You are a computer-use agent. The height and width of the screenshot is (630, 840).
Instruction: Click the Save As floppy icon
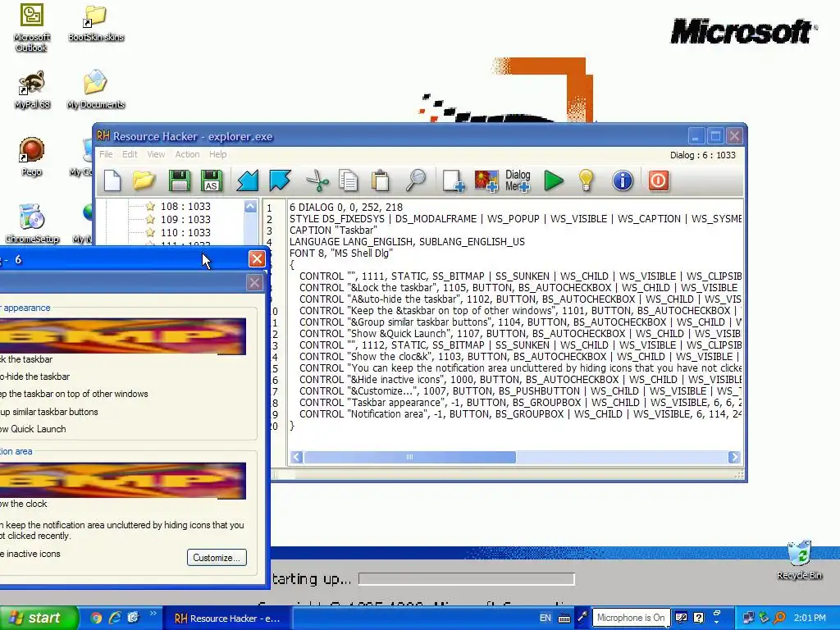pyautogui.click(x=212, y=180)
